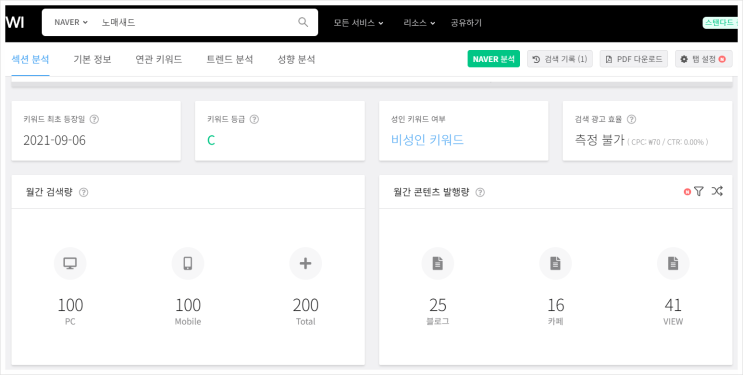Open the 공유하기 menu item
This screenshot has height=375, width=743.
click(466, 23)
